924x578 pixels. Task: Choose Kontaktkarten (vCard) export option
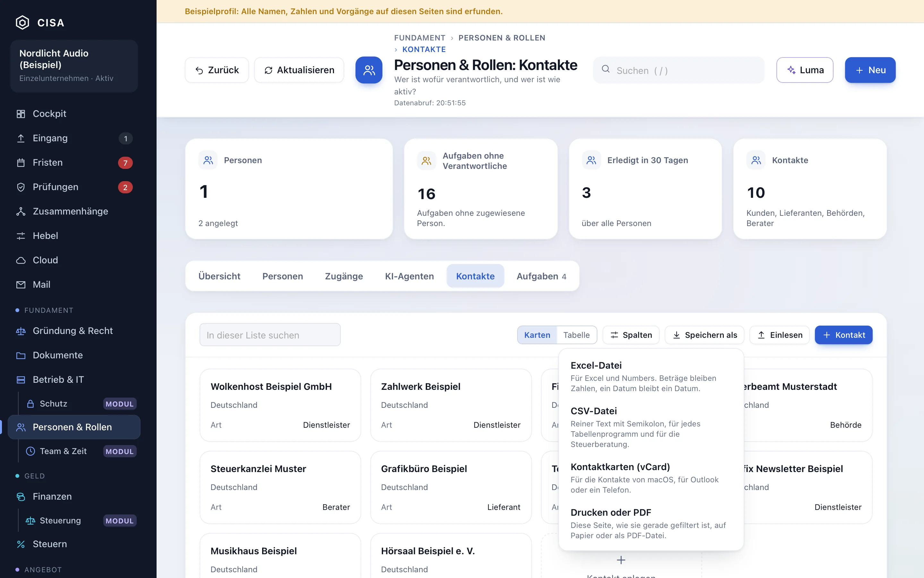click(651, 478)
